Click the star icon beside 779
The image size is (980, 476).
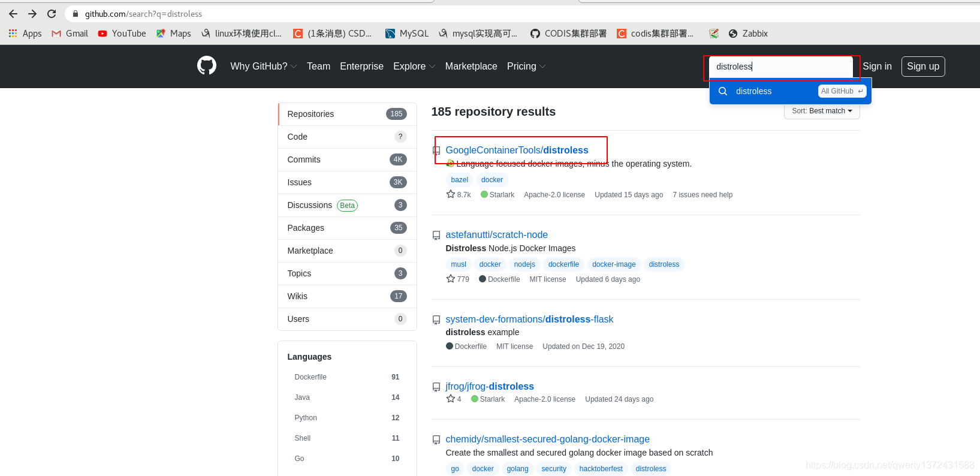[451, 279]
